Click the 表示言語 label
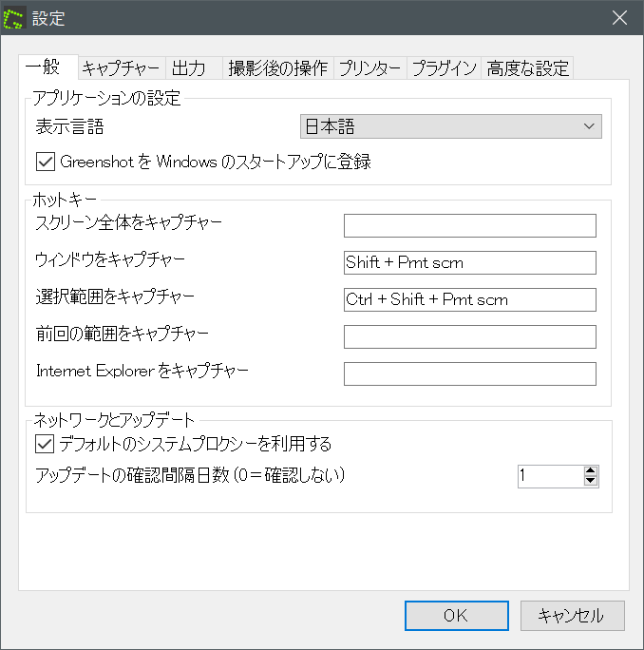The image size is (644, 650). [69, 126]
